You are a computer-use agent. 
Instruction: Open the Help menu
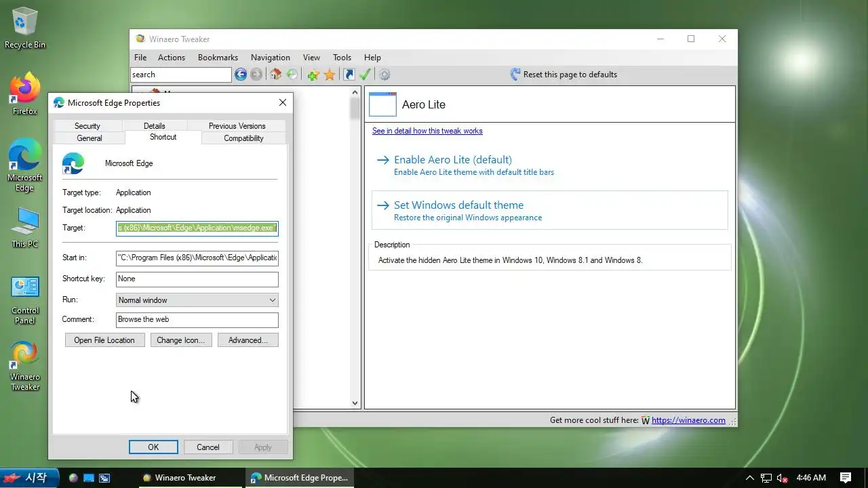(372, 58)
